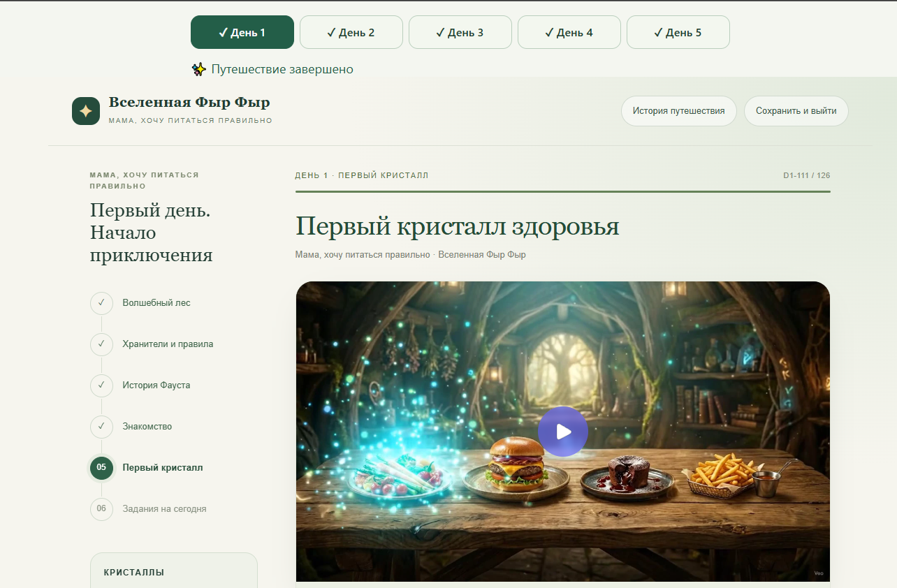
Task: Click checkmark circle beside История Фауста
Action: pyautogui.click(x=101, y=385)
